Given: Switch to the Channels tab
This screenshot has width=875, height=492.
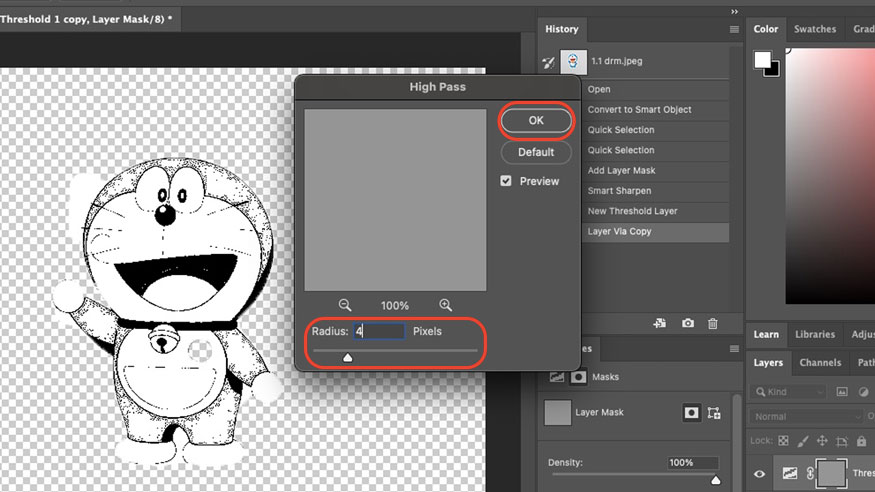Looking at the screenshot, I should pos(821,363).
